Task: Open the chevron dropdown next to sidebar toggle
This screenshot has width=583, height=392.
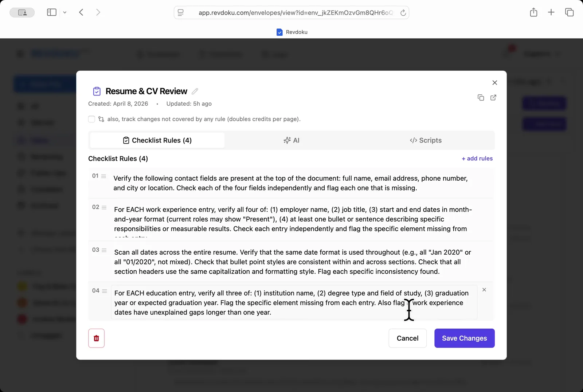Action: click(65, 12)
